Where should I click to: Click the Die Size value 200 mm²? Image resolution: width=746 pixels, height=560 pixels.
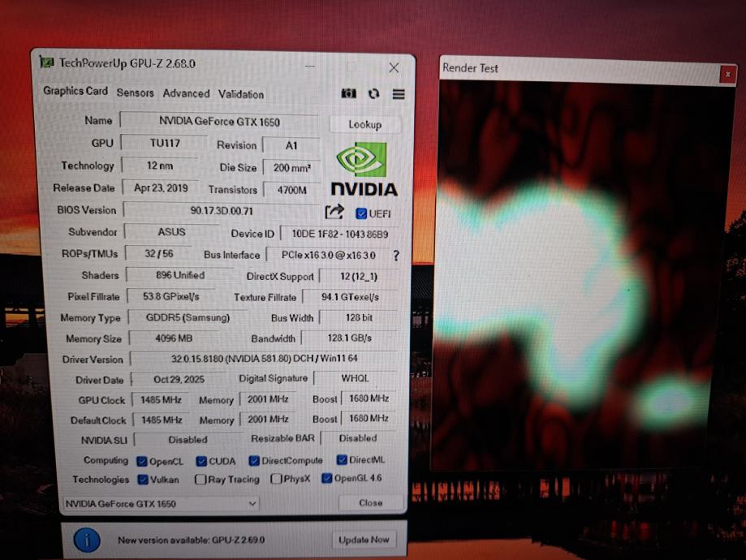pyautogui.click(x=291, y=167)
